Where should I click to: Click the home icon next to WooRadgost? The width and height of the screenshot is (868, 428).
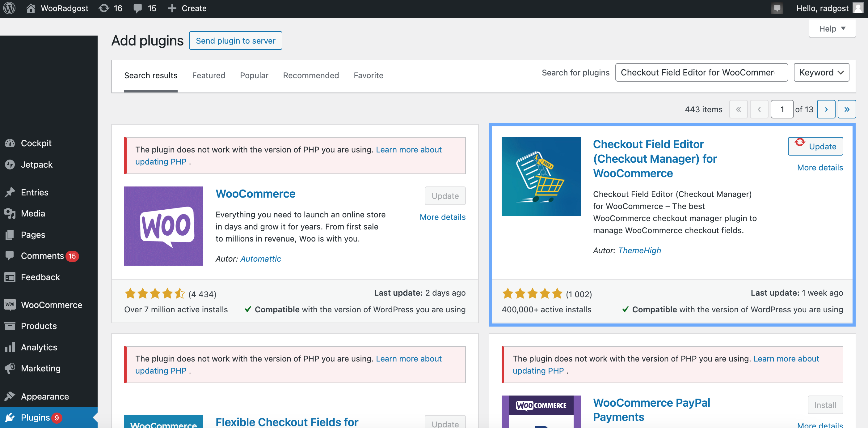click(31, 8)
